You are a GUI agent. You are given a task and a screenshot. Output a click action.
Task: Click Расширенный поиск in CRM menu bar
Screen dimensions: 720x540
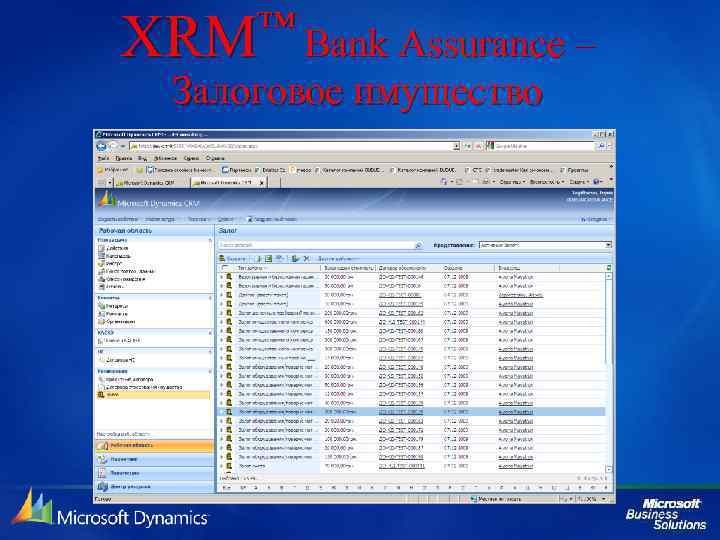pyautogui.click(x=272, y=219)
